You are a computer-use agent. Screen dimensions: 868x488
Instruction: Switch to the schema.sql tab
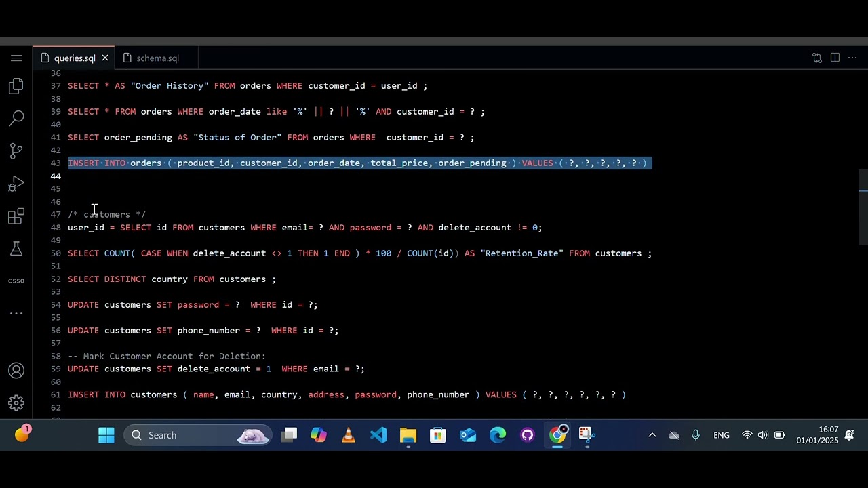157,58
